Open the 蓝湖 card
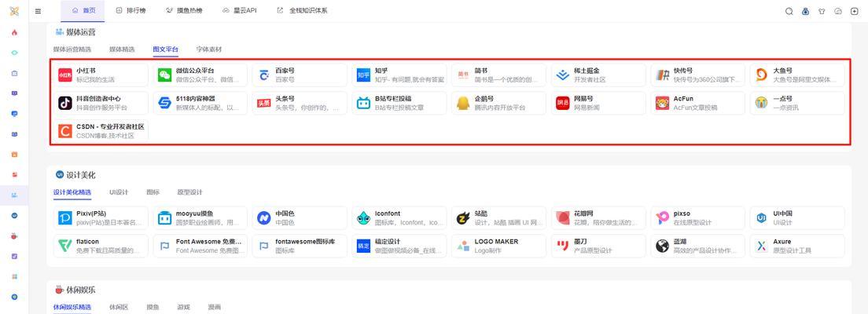This screenshot has width=868, height=314. (x=698, y=246)
